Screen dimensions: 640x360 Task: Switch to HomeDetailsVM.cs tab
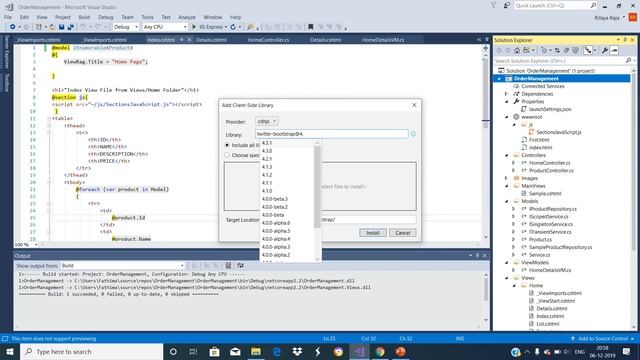[383, 40]
